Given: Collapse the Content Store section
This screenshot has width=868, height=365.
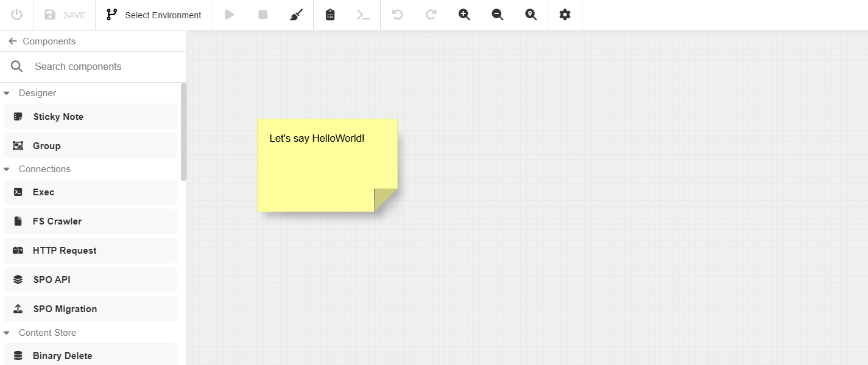Looking at the screenshot, I should 7,333.
